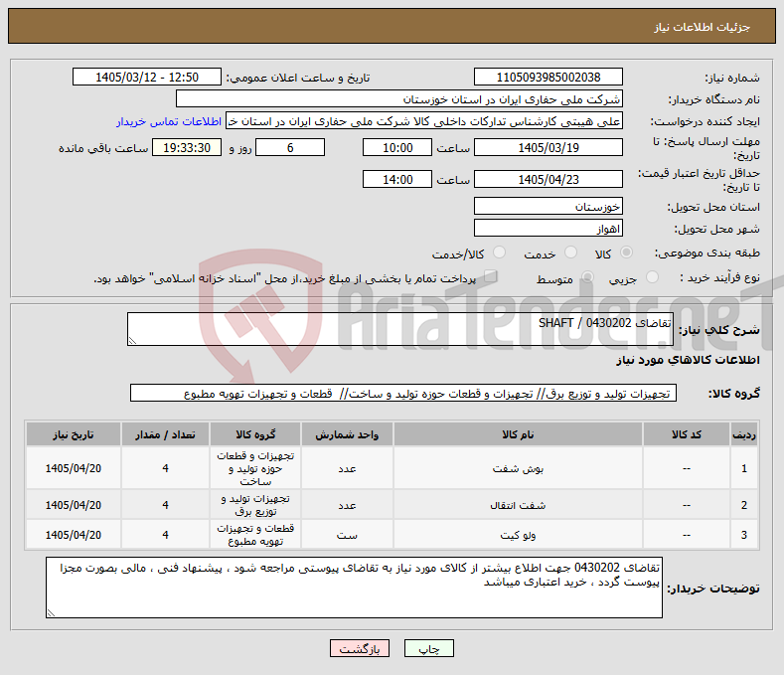The height and width of the screenshot is (675, 784).
Task: Select the کالا/خدمت radio button
Action: tap(499, 253)
